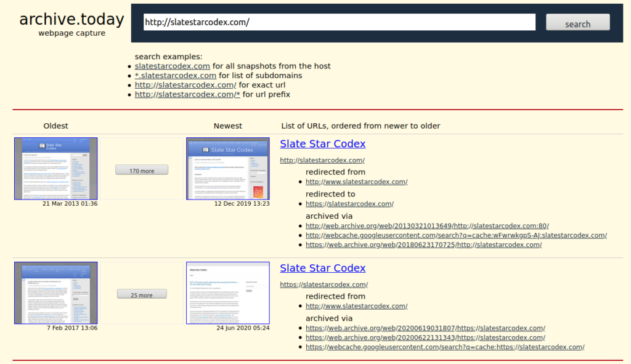Click the 'archived via' label in the 25-more result

point(329,318)
